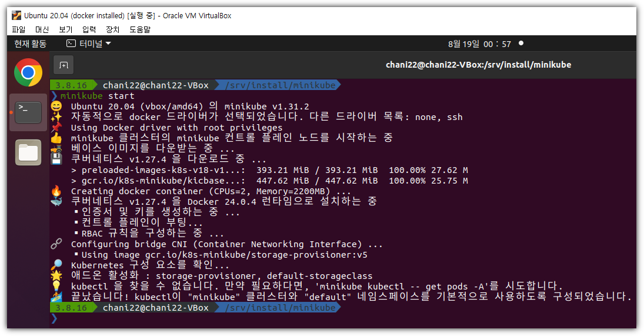Click the magnifier emoji beside Kubernetes 구성 요소

click(x=56, y=265)
